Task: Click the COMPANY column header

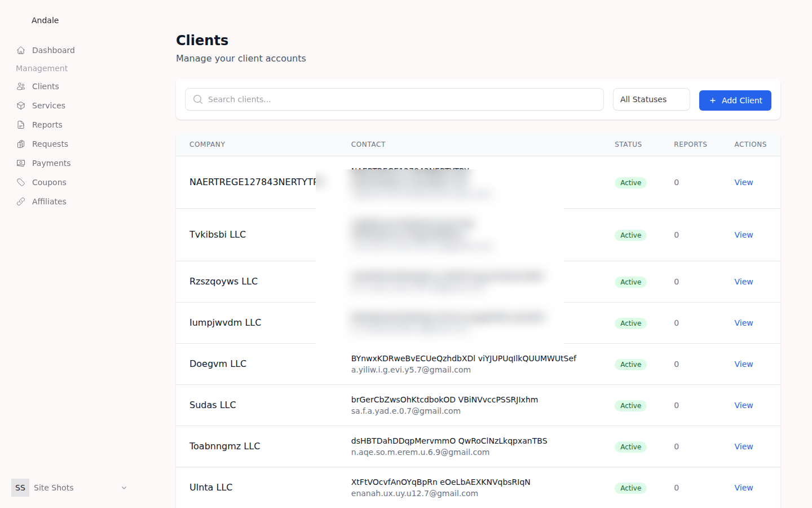Action: click(207, 144)
